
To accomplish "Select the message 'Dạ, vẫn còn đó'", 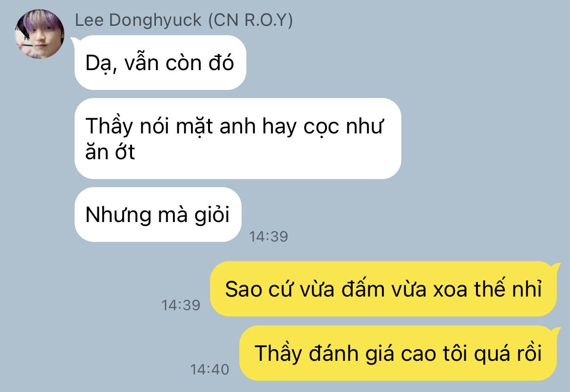I will point(160,62).
